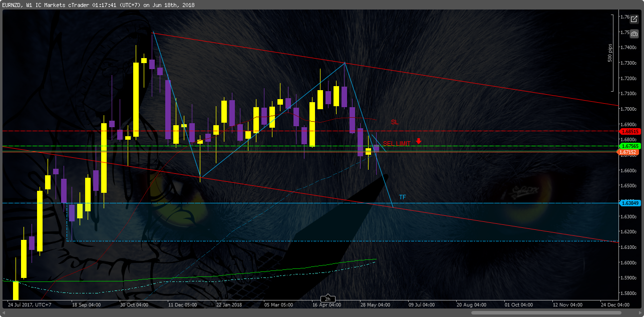Click the 2h countdown marker on the time axis
The width and height of the screenshot is (644, 317).
tap(328, 298)
